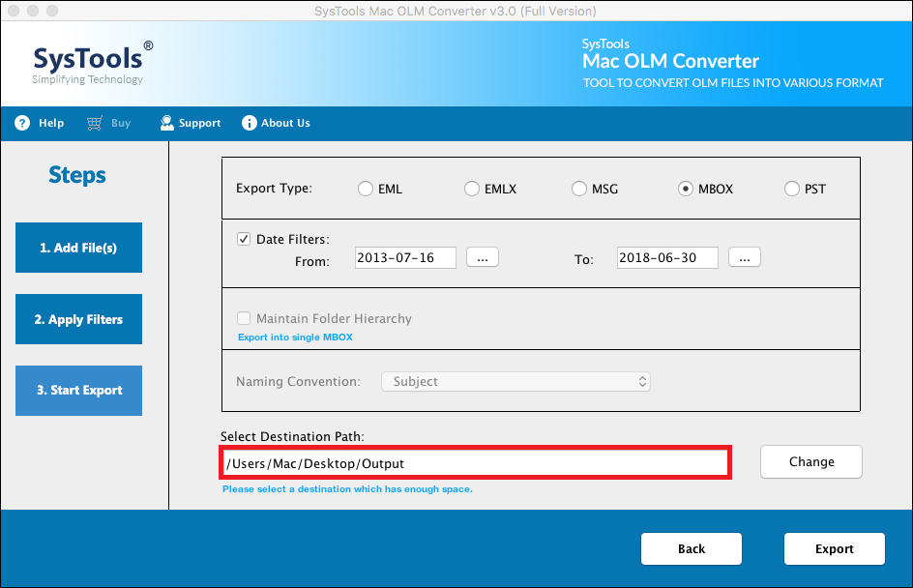
Task: Open the From date picker button
Action: pyautogui.click(x=482, y=257)
